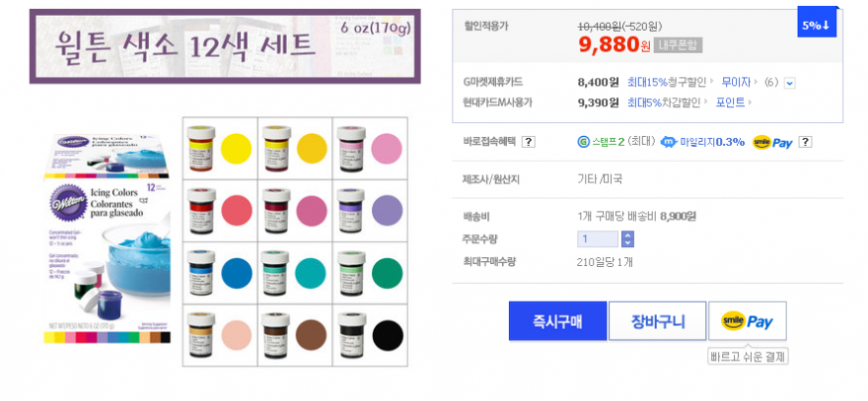Click the green 스탬프 stamp icon
The image size is (868, 401).
(583, 142)
